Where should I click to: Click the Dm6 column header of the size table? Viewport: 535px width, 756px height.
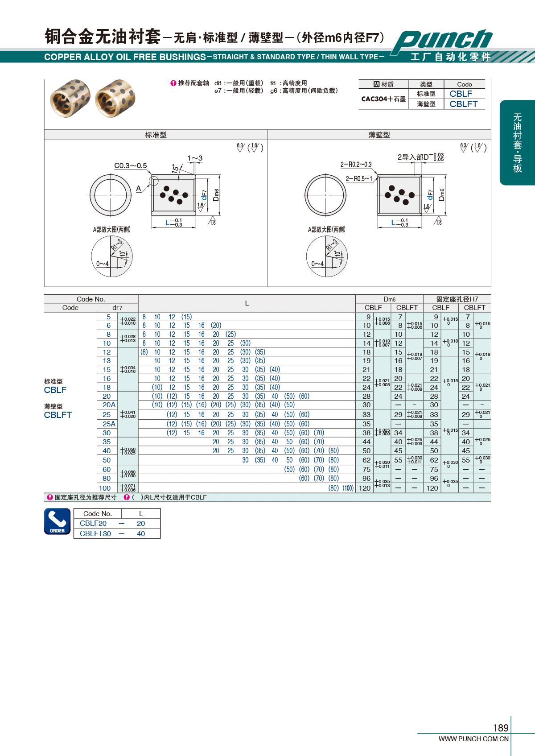pyautogui.click(x=390, y=299)
